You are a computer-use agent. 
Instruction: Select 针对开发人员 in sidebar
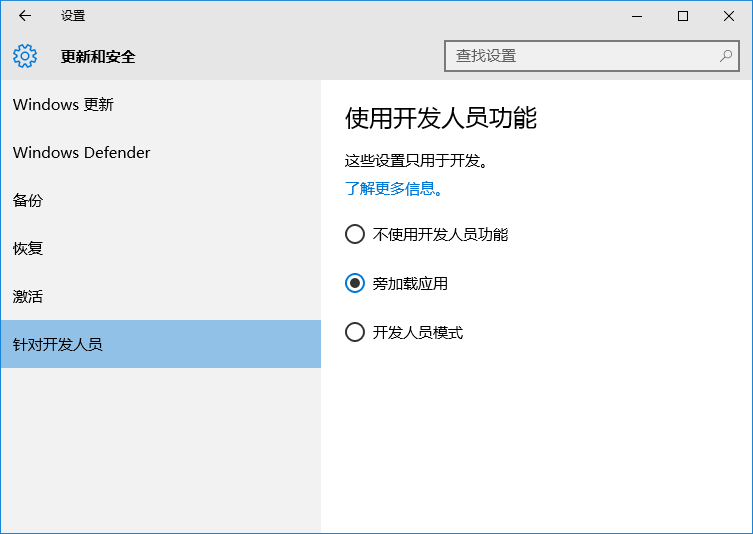[160, 344]
